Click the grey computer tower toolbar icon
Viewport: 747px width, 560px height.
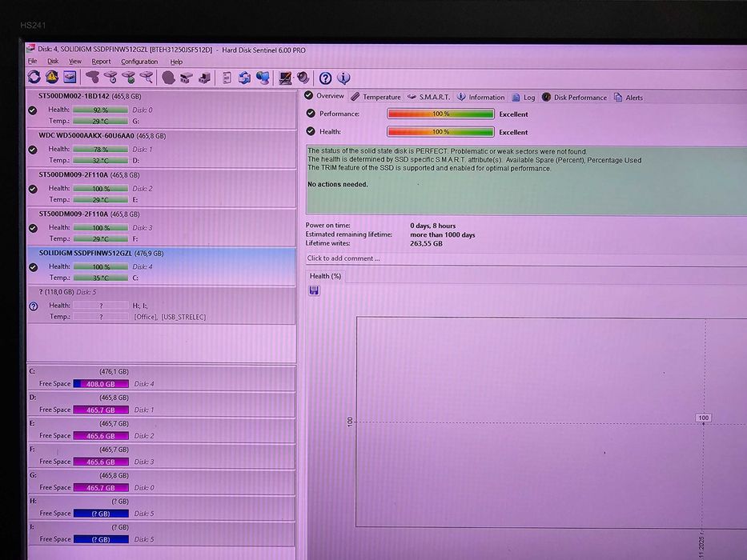point(204,77)
